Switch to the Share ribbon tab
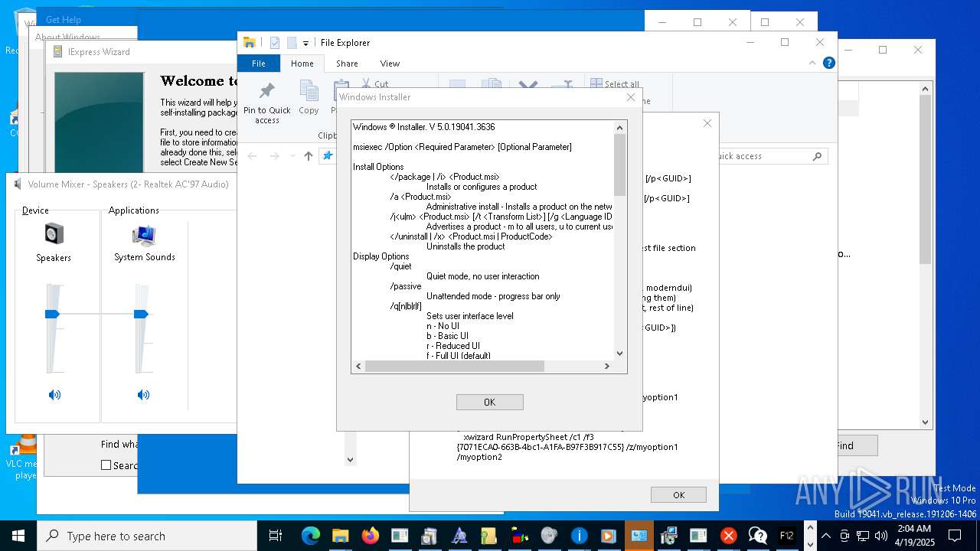 pyautogui.click(x=347, y=64)
